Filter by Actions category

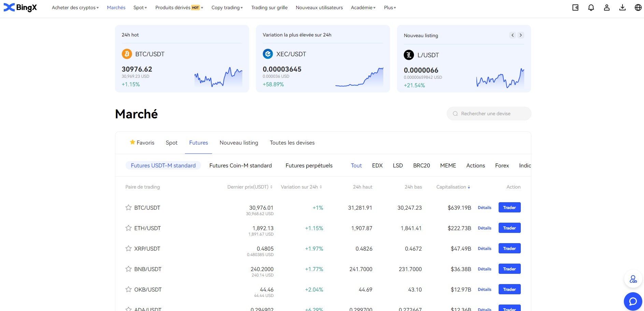475,165
